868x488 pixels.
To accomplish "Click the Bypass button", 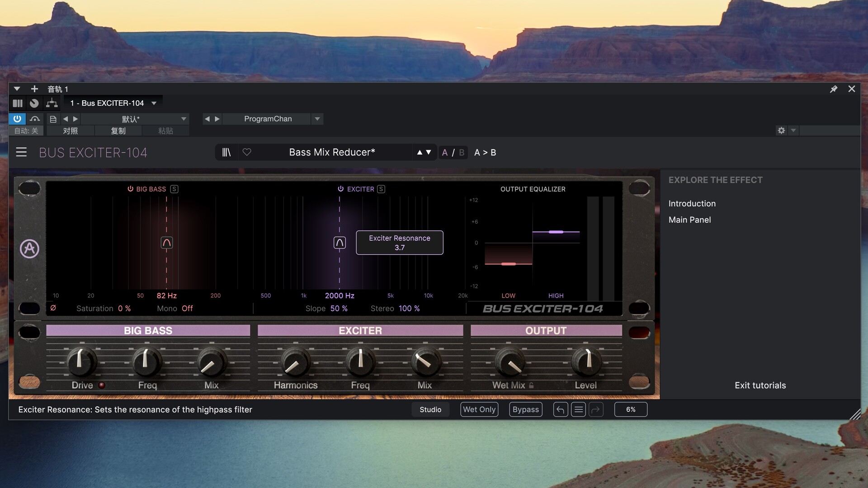I will pyautogui.click(x=526, y=409).
